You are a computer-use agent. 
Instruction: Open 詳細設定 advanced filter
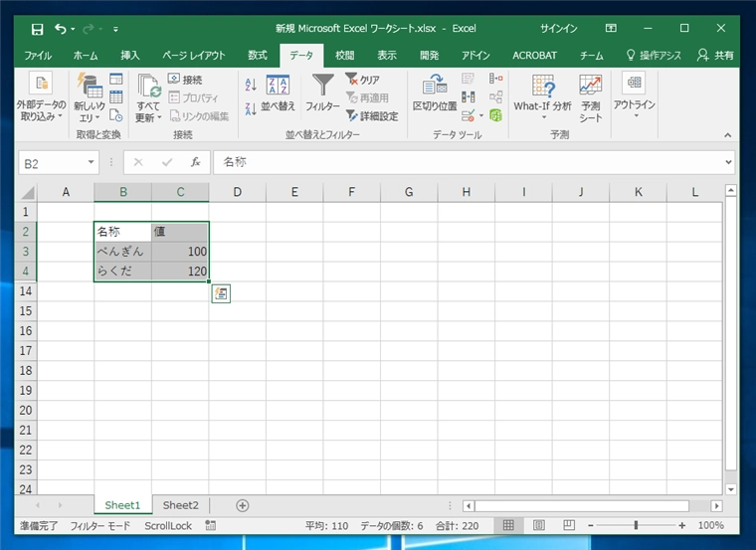pos(372,115)
